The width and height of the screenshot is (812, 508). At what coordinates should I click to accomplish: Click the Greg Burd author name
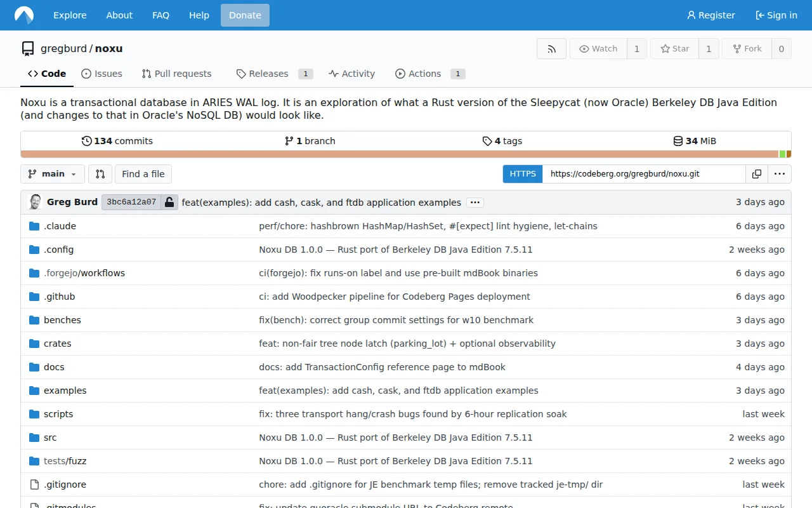coord(72,202)
